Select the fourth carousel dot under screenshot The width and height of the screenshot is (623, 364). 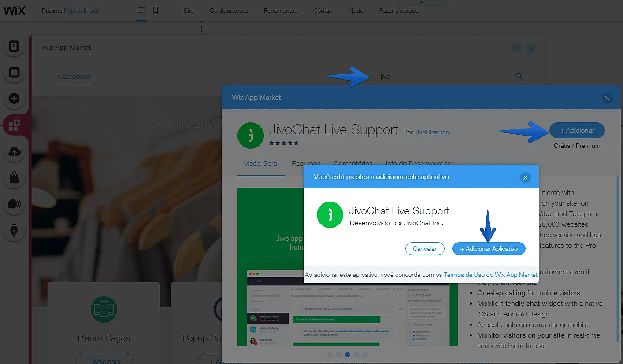click(x=356, y=354)
